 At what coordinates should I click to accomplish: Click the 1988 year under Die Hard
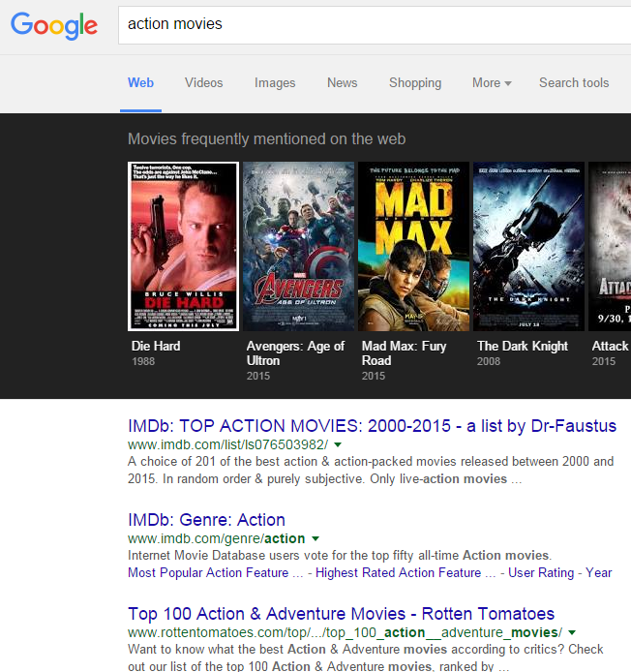143,361
